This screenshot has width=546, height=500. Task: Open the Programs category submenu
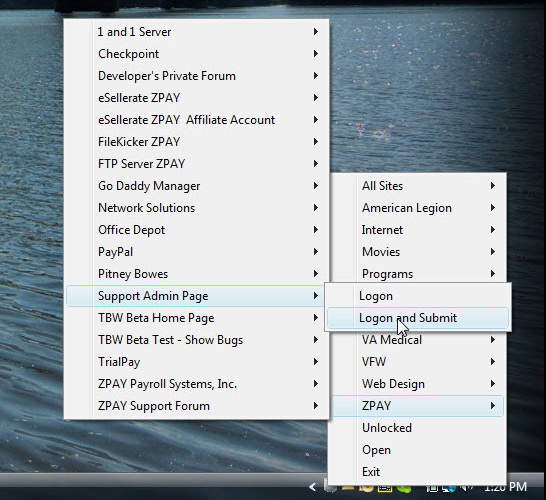(x=417, y=274)
